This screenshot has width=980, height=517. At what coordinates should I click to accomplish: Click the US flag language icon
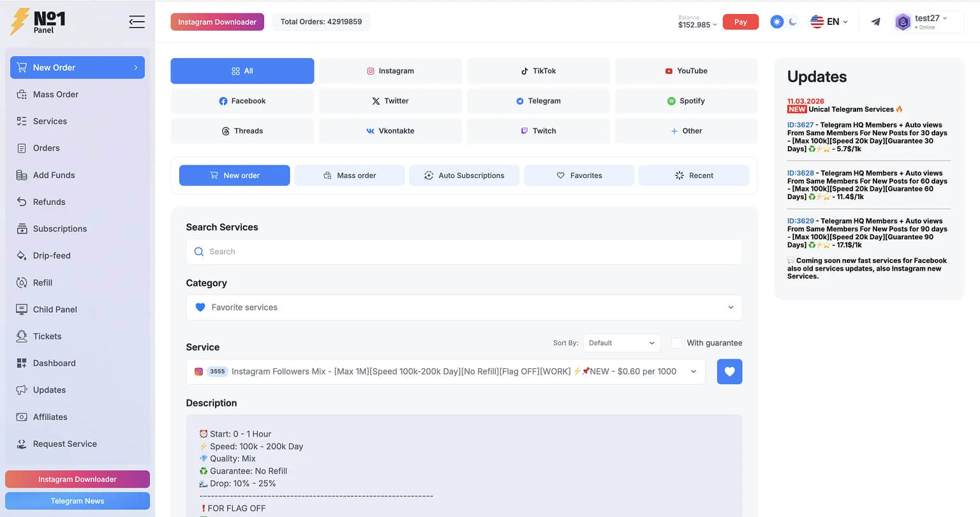coord(817,22)
